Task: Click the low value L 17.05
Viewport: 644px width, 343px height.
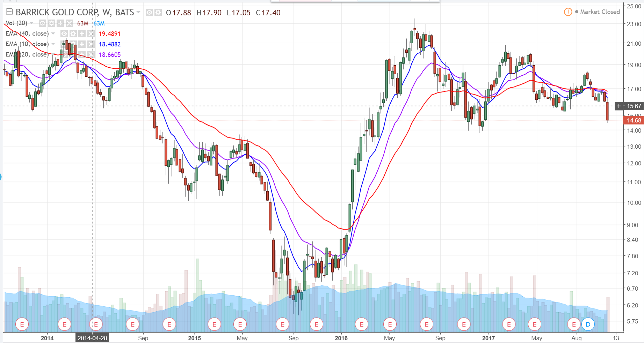Action: coord(239,13)
